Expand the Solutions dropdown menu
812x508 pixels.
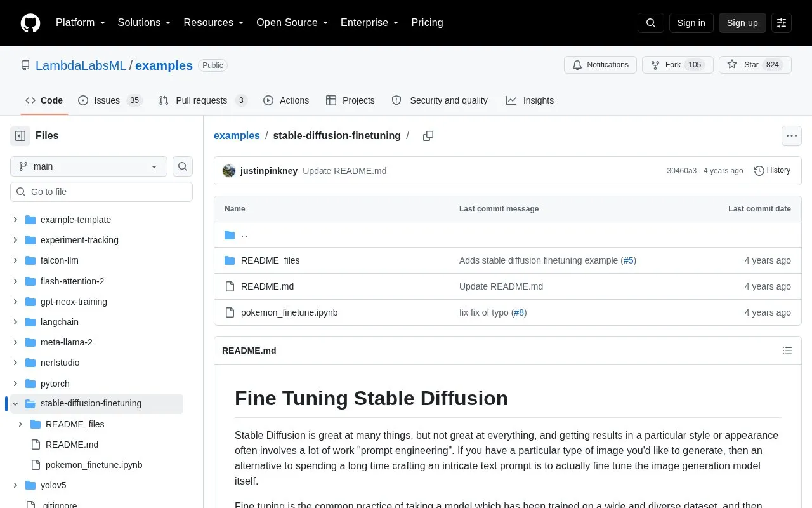click(145, 23)
